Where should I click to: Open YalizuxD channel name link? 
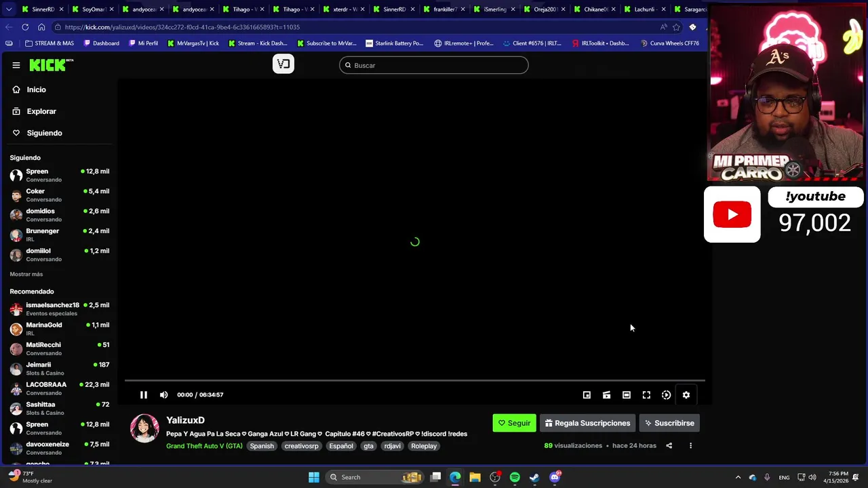click(x=185, y=420)
